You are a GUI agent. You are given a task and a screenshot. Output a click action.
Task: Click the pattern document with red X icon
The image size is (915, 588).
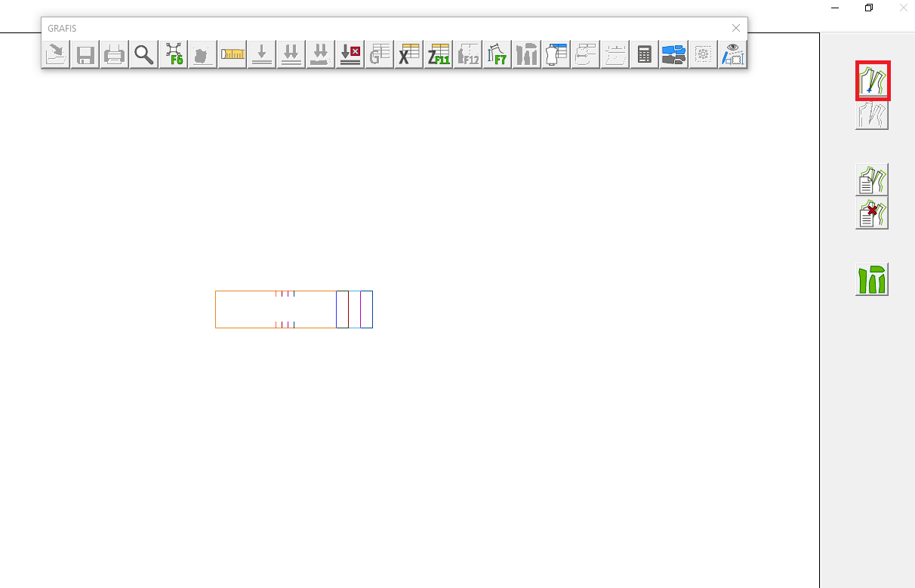872,213
